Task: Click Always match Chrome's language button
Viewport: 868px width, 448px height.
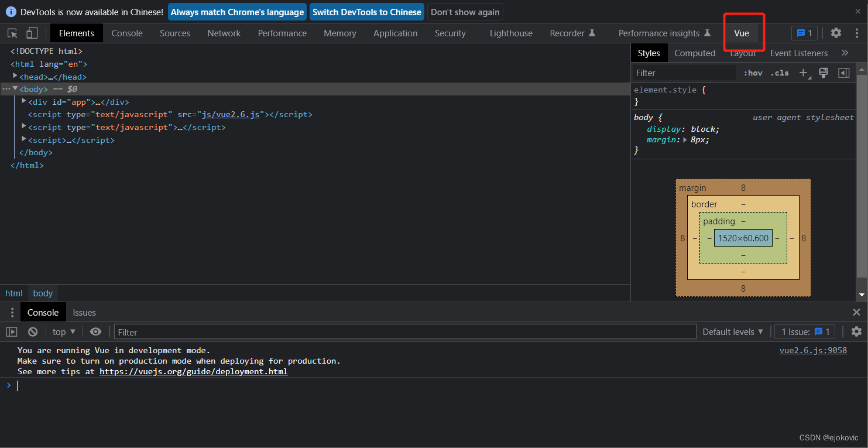Action: (x=237, y=12)
